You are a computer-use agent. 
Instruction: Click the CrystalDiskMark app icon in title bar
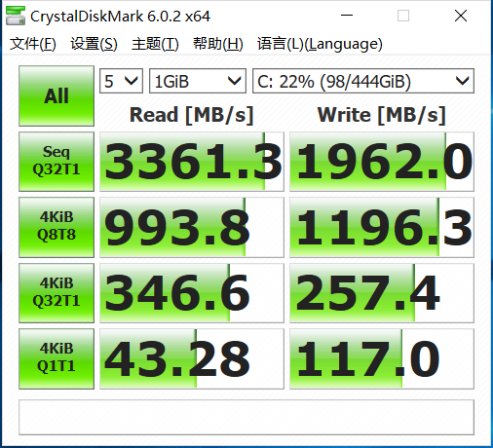click(16, 16)
